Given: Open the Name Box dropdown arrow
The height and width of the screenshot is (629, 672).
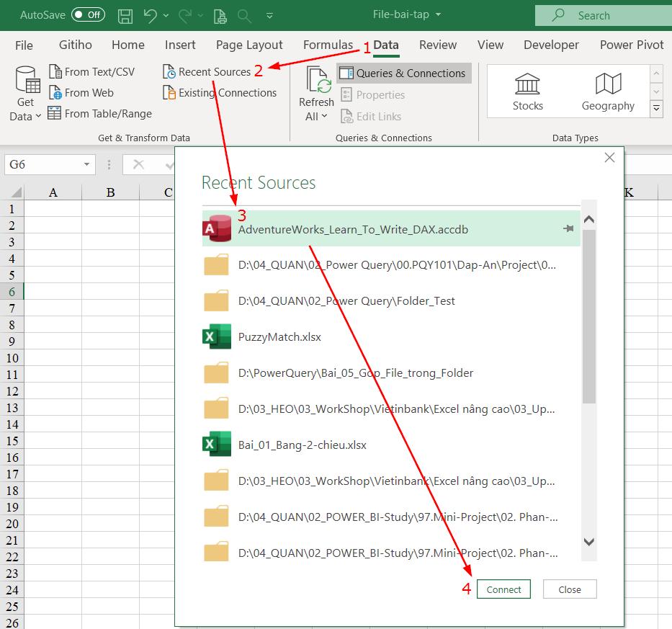Looking at the screenshot, I should 86,165.
